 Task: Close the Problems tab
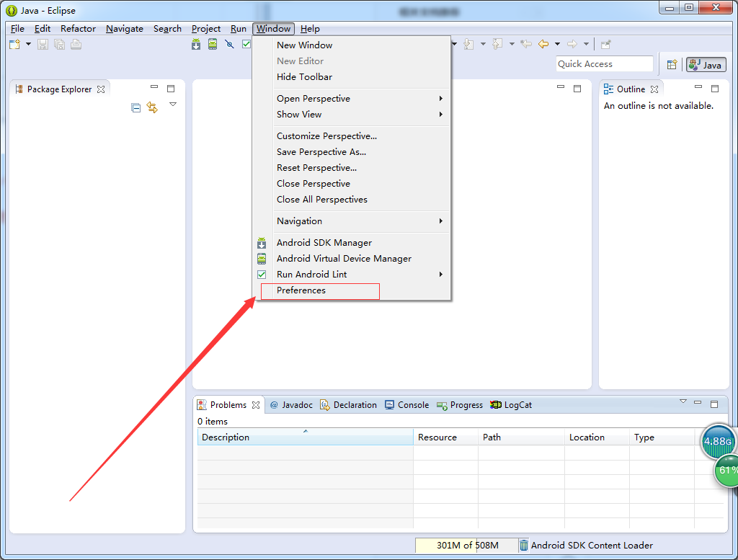point(256,405)
